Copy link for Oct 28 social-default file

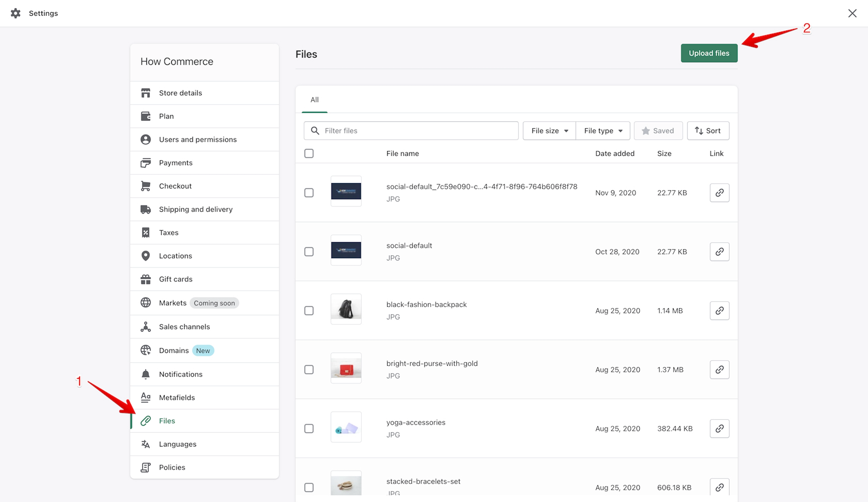(719, 252)
